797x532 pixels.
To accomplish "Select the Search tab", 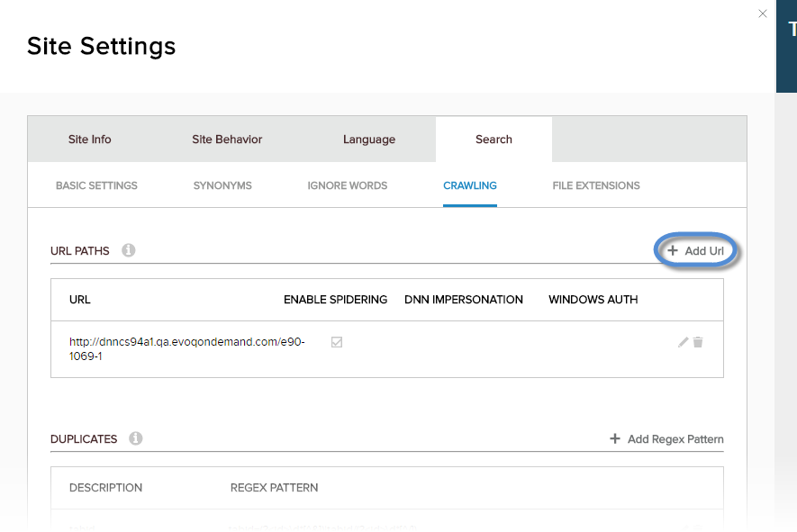I will point(494,140).
